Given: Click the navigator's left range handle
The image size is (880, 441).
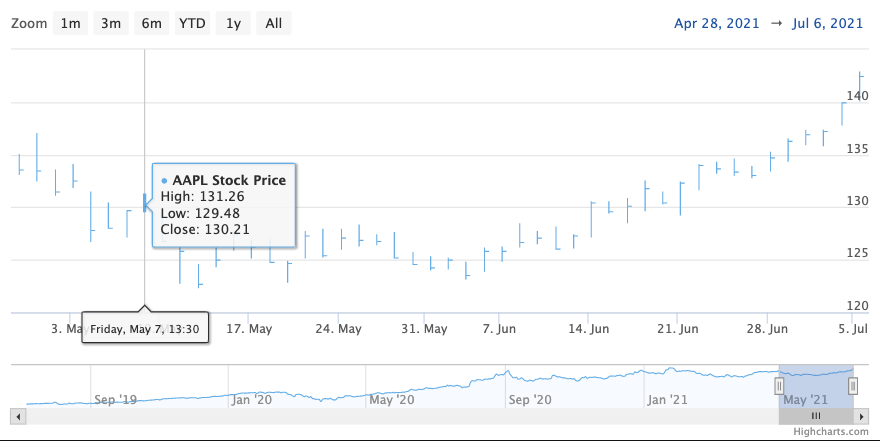Looking at the screenshot, I should point(779,385).
